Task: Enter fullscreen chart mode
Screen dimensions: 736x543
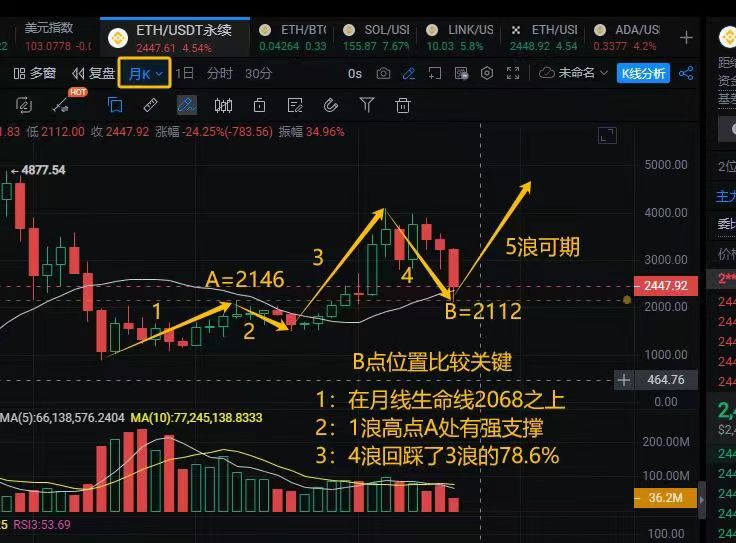Action: click(x=513, y=73)
